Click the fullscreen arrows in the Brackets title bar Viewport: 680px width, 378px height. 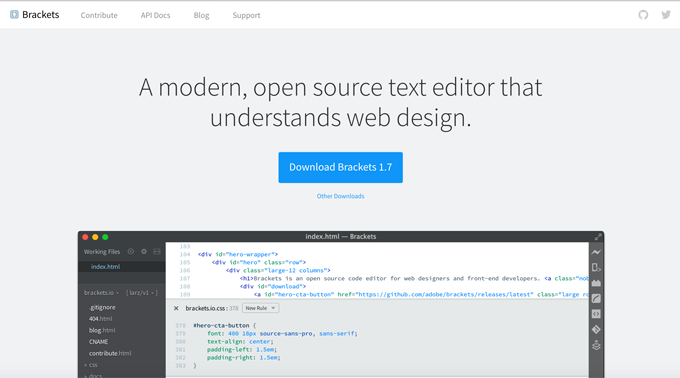click(598, 237)
